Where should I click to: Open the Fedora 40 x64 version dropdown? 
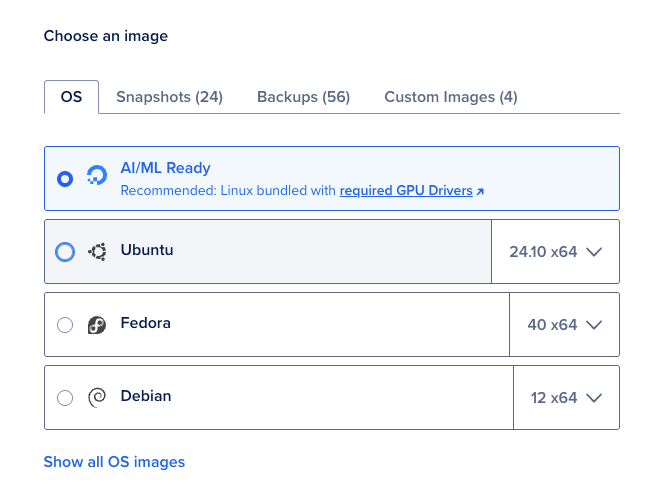(x=564, y=325)
